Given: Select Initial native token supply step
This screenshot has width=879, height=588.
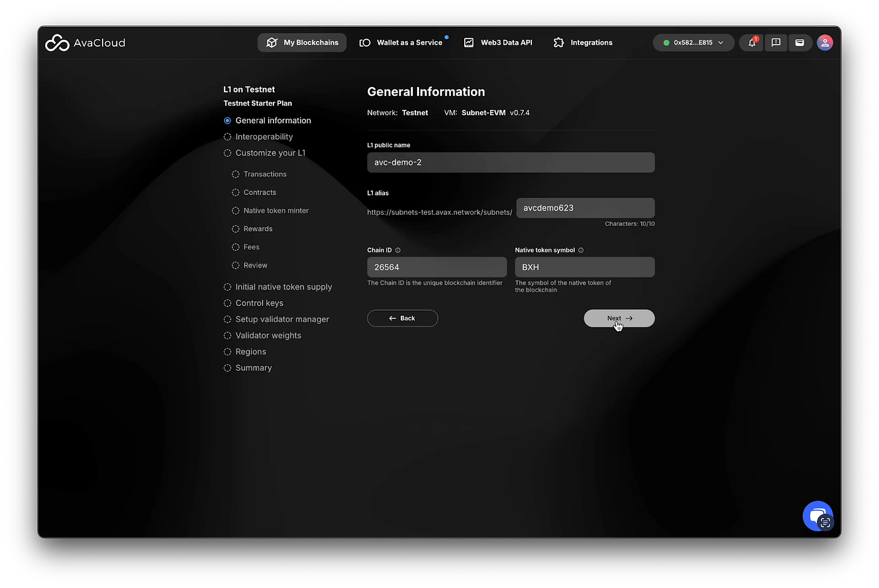Looking at the screenshot, I should click(x=278, y=287).
